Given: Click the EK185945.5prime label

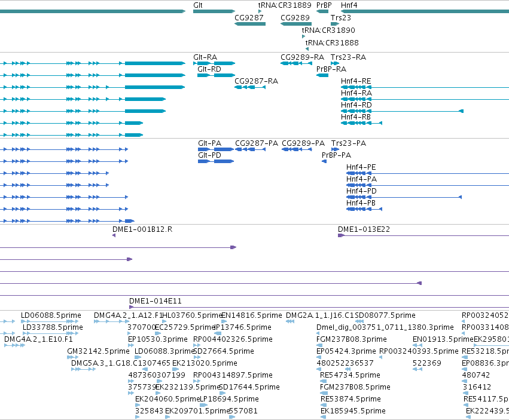Looking at the screenshot, I should [x=353, y=411].
